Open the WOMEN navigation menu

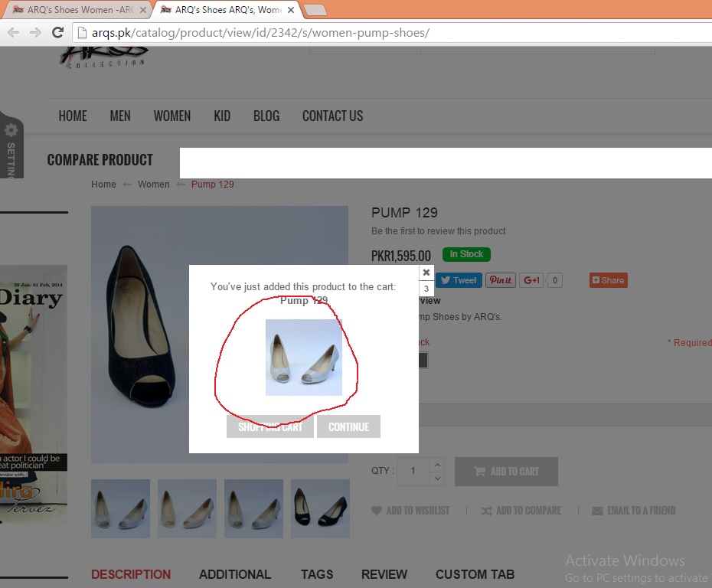click(x=171, y=116)
